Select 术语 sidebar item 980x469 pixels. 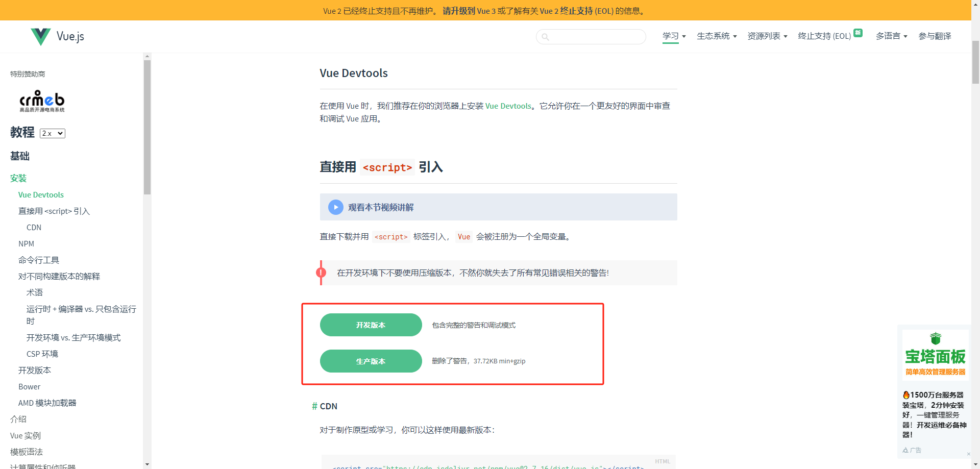(x=35, y=293)
